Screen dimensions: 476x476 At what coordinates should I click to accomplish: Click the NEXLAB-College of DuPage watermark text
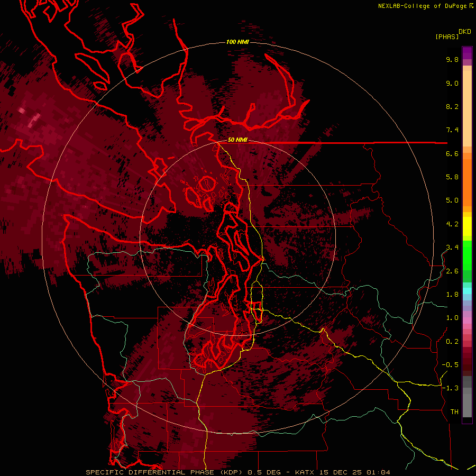[425, 6]
